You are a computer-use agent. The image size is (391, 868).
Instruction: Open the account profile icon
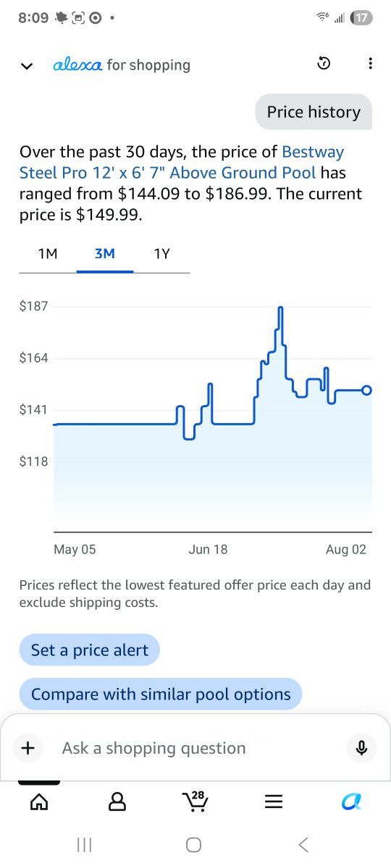[117, 801]
